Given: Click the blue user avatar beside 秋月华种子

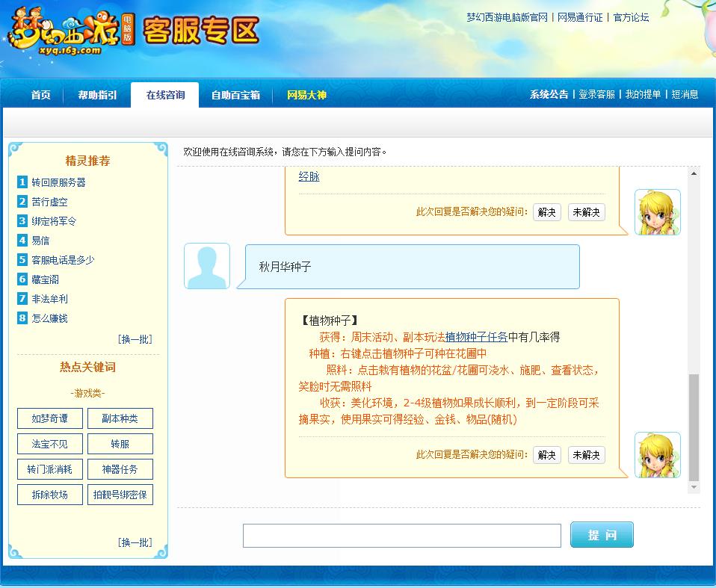Looking at the screenshot, I should pos(206,266).
